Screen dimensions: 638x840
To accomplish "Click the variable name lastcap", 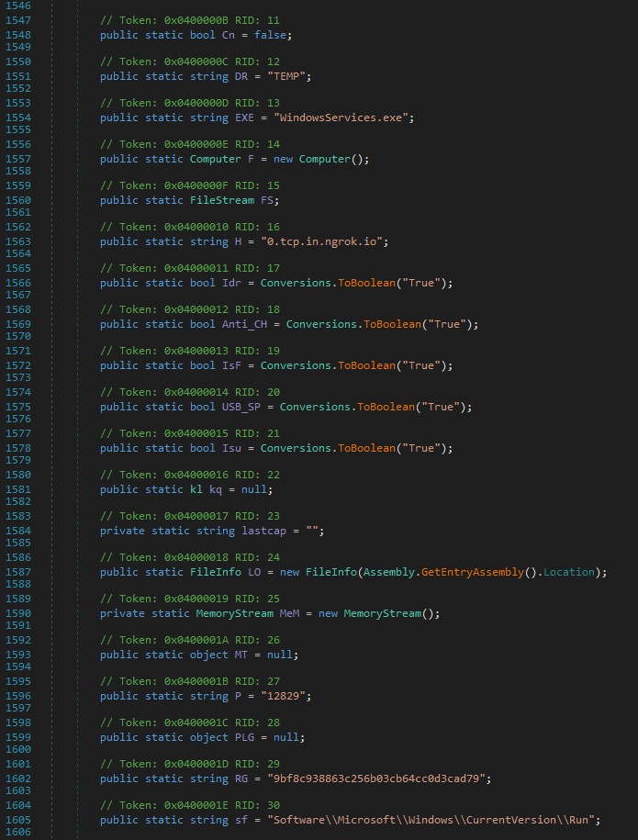I will click(x=264, y=531).
